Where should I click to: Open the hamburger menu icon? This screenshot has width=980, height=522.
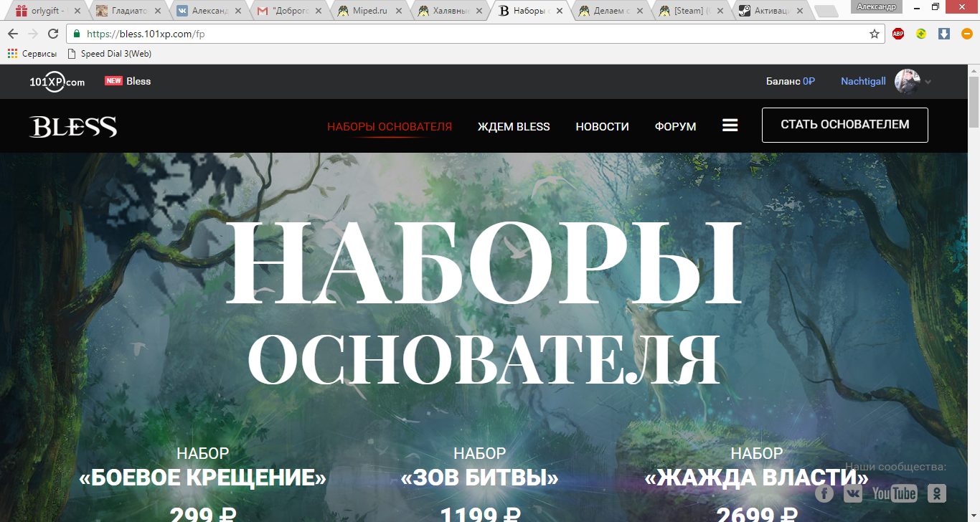tap(730, 125)
